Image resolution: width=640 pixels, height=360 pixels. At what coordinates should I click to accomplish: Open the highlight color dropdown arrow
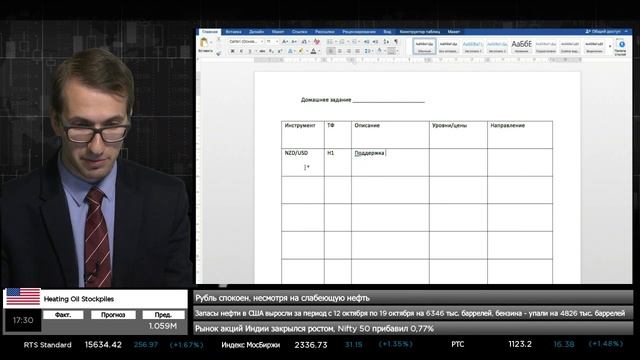point(307,51)
